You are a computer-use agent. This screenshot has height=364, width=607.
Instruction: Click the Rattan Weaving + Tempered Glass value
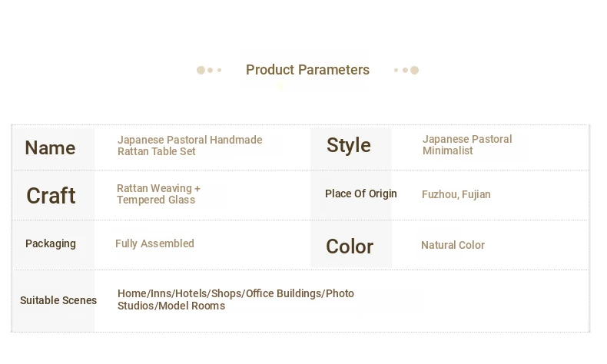click(158, 194)
